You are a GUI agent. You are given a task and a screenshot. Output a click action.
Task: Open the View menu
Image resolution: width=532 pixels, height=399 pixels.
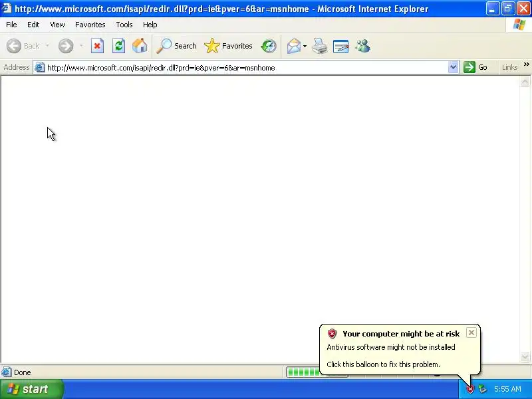(x=57, y=25)
